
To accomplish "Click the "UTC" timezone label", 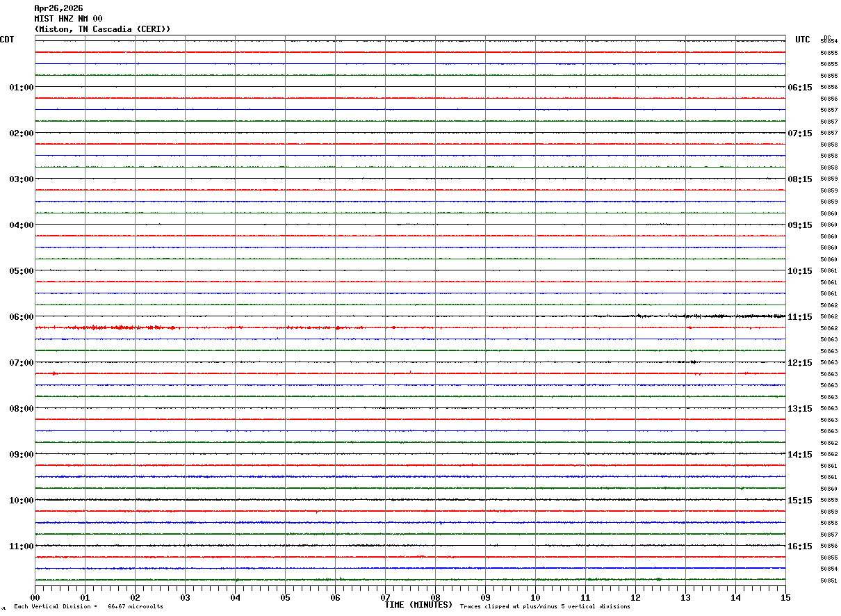I will pos(803,40).
